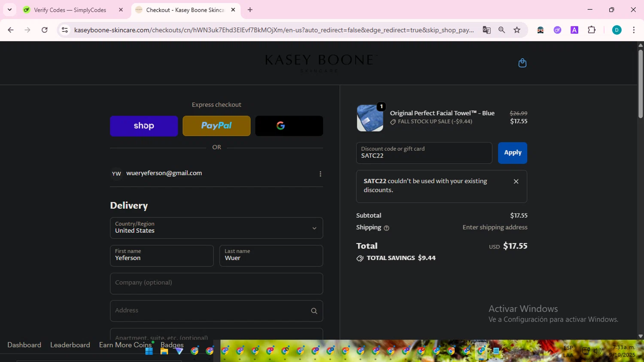Image resolution: width=644 pixels, height=362 pixels.
Task: Open Windows Start button
Action: tap(149, 351)
